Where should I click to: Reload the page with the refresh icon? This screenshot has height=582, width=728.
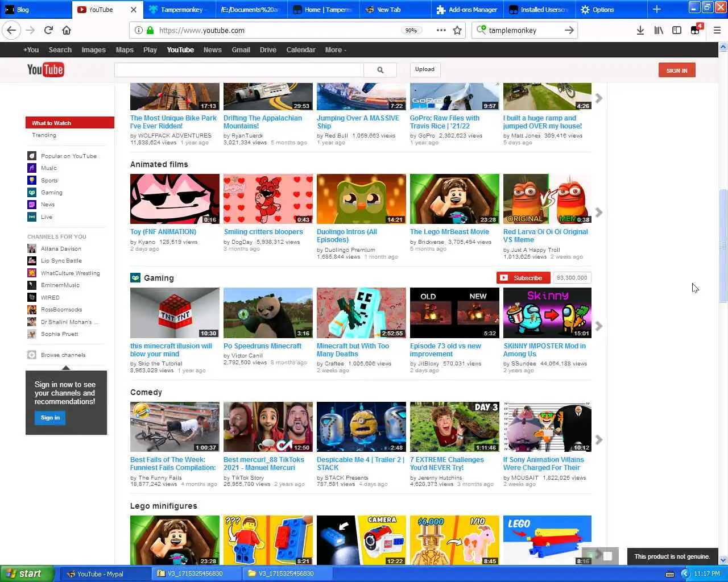click(x=48, y=30)
